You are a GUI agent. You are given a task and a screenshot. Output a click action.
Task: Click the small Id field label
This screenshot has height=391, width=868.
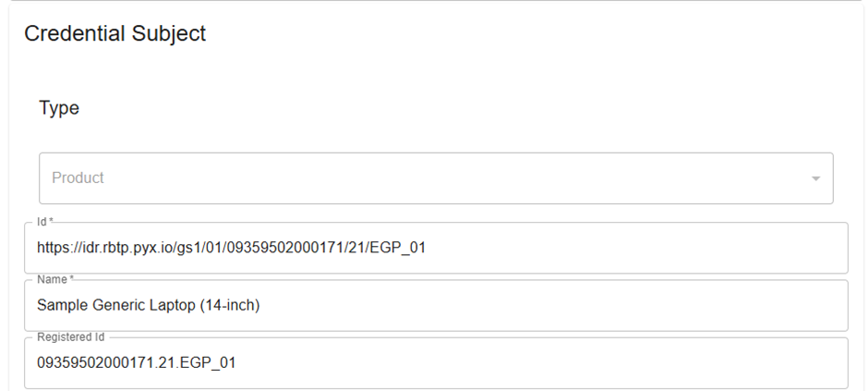42,222
